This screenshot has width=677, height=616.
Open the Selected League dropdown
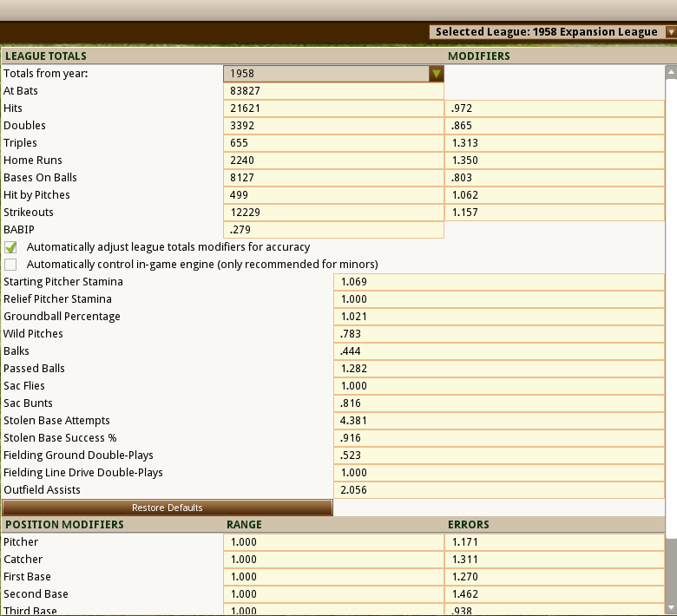coord(547,32)
